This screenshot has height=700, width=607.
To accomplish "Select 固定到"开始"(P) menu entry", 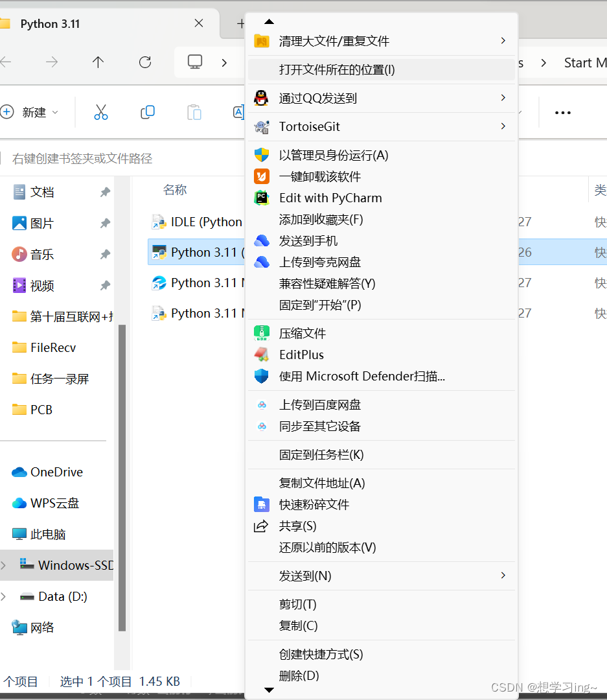I will pos(382,305).
